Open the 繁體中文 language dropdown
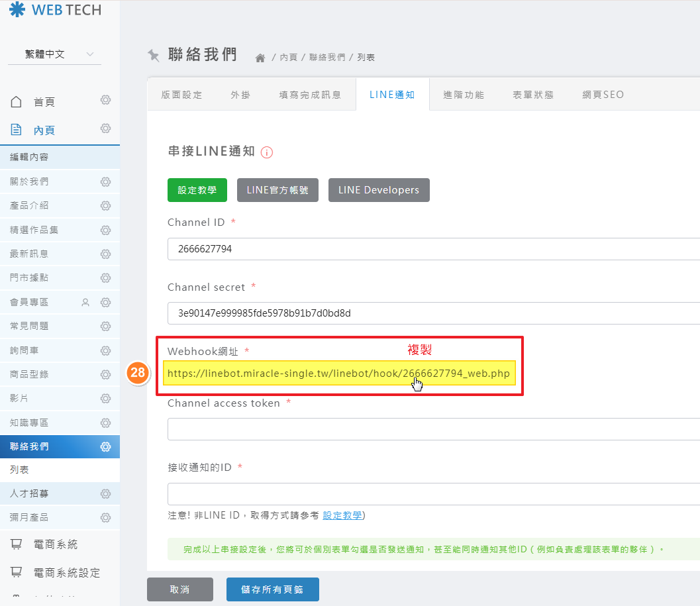The width and height of the screenshot is (700, 606). [54, 54]
